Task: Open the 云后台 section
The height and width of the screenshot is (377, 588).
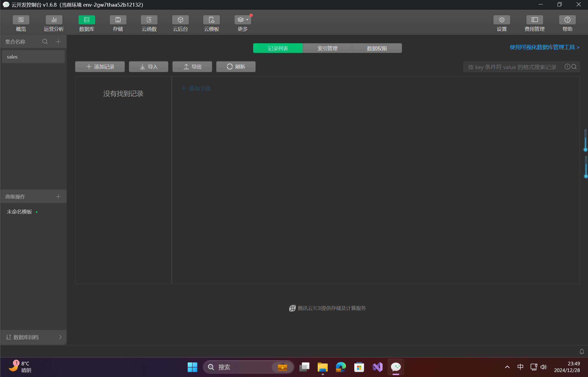Action: (180, 20)
